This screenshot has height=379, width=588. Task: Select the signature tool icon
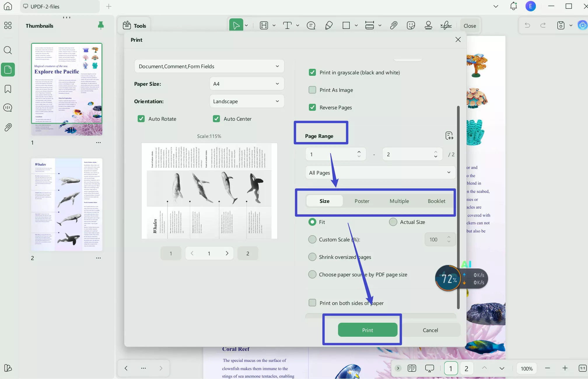(446, 26)
